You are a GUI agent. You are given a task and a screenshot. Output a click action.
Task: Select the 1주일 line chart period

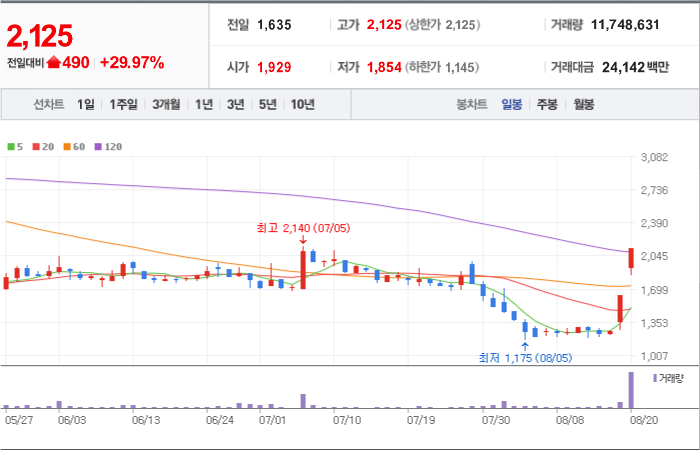tap(123, 105)
